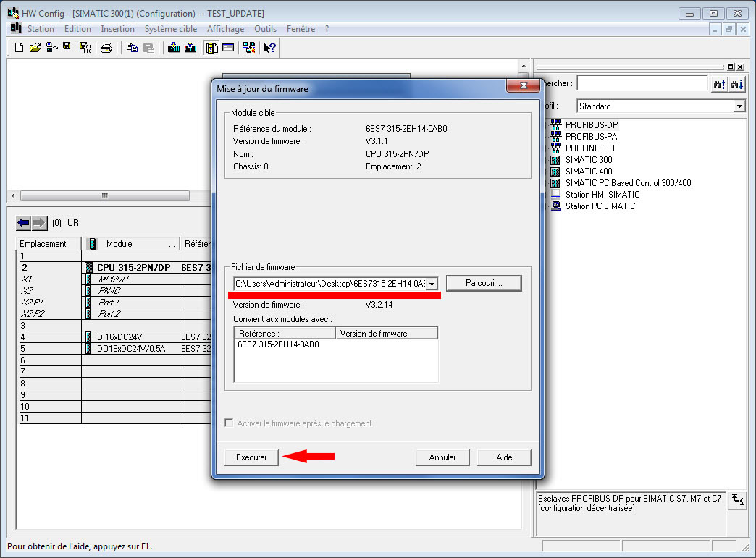Click the catalog search input field
Screen dimensions: 756x558
tap(642, 84)
